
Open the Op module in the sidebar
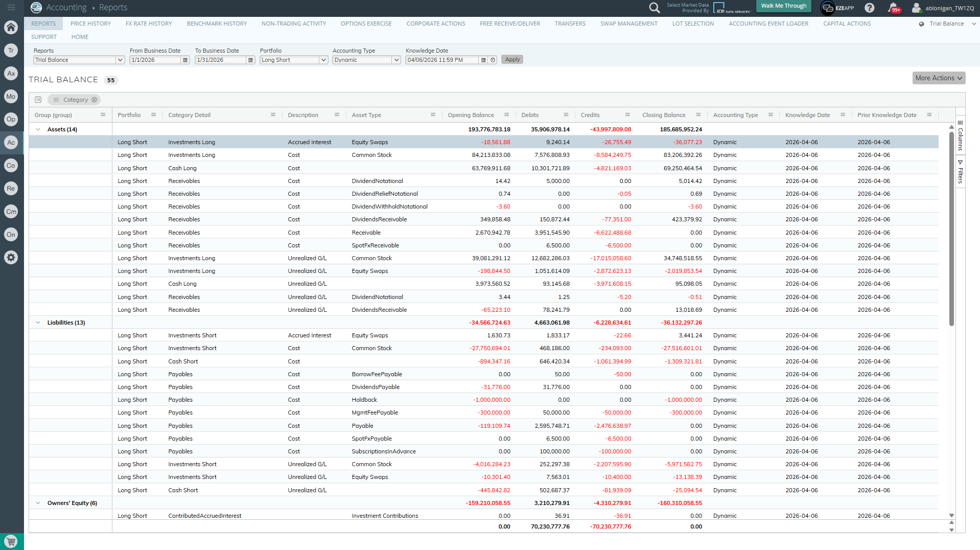11,119
